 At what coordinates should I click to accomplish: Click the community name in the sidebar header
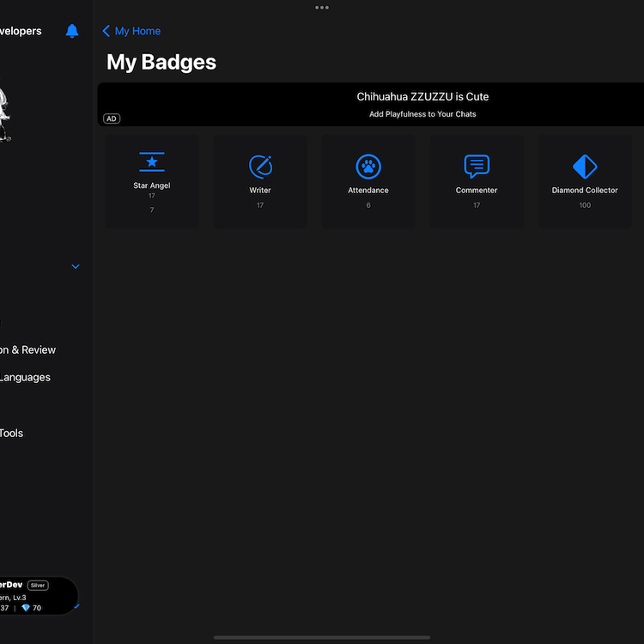click(x=21, y=31)
